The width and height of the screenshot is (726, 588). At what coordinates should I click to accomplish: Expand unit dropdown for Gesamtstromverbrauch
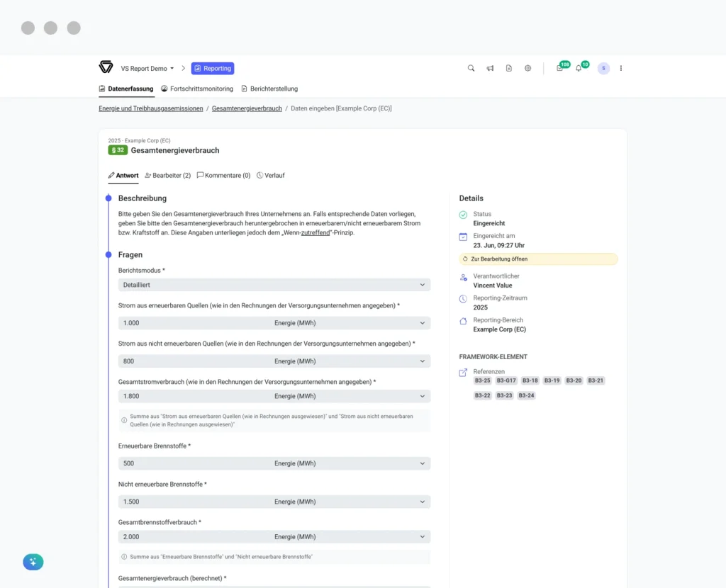423,397
